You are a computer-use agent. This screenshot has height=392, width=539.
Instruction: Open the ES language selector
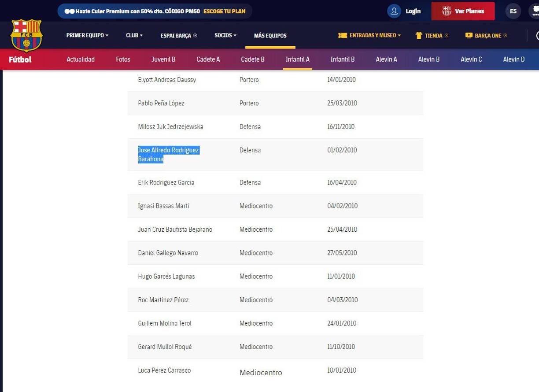513,11
